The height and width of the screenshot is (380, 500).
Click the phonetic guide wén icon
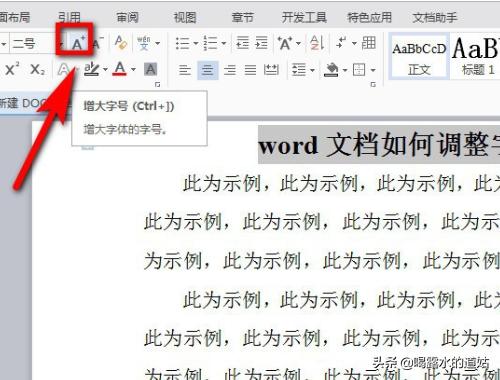(x=144, y=43)
